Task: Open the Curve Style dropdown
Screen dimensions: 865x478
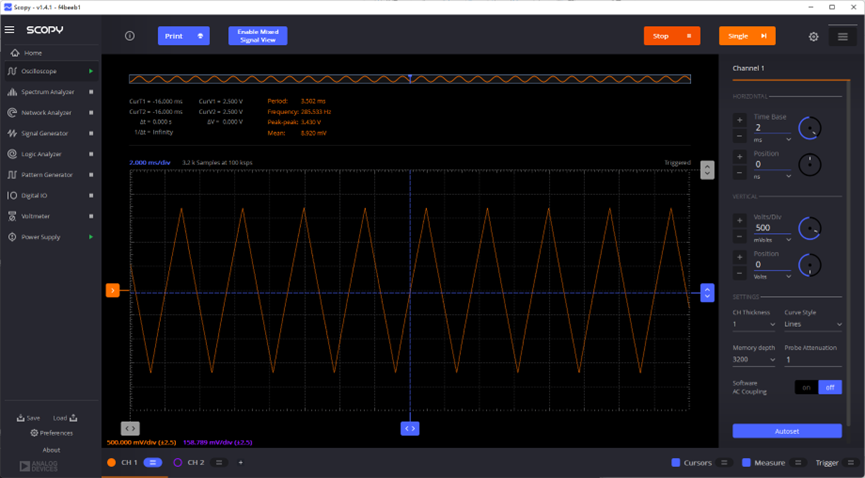Action: (x=813, y=325)
